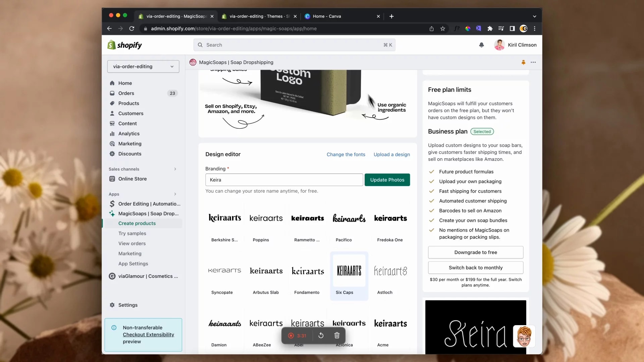
Task: Expand the Apps section chevron
Action: coord(175,194)
